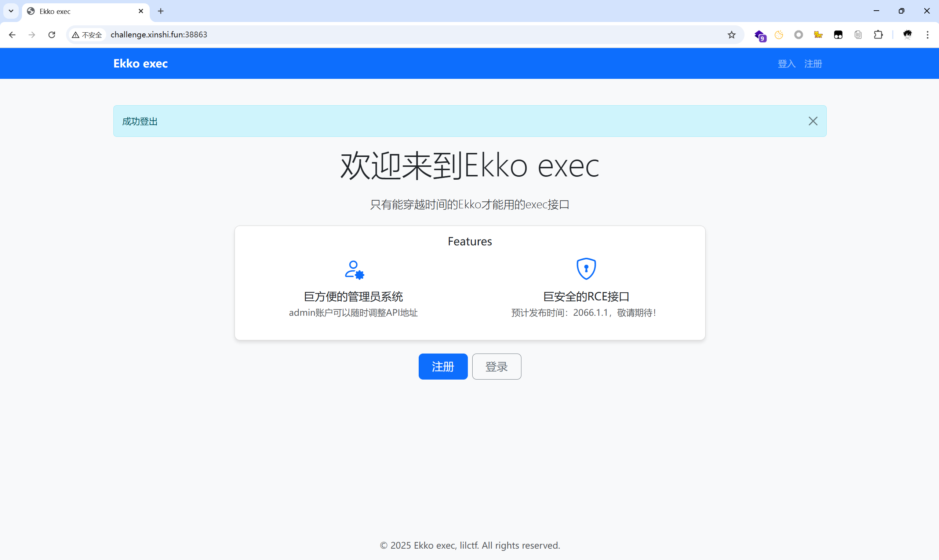939x560 pixels.
Task: Open the tab search dropdown arrow
Action: tap(11, 11)
